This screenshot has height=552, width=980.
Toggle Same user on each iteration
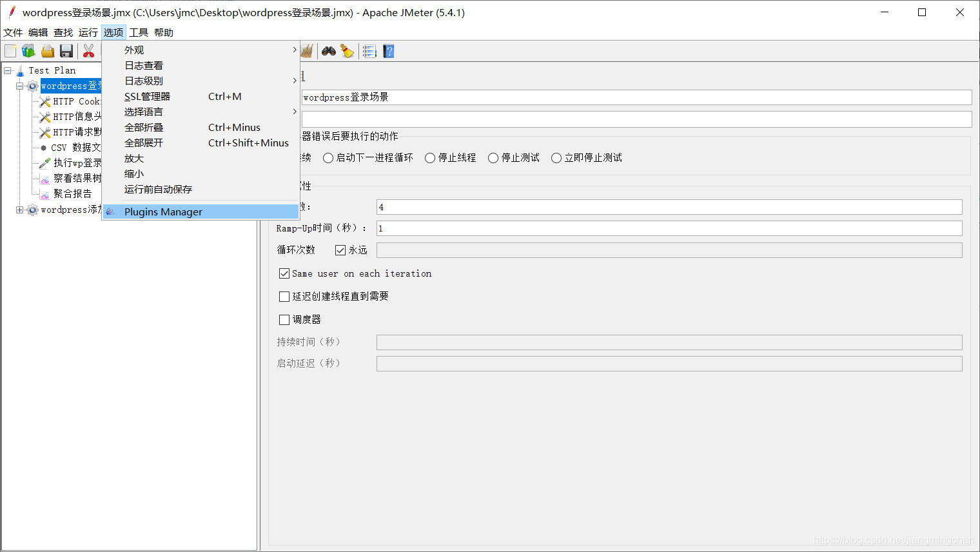coord(284,273)
